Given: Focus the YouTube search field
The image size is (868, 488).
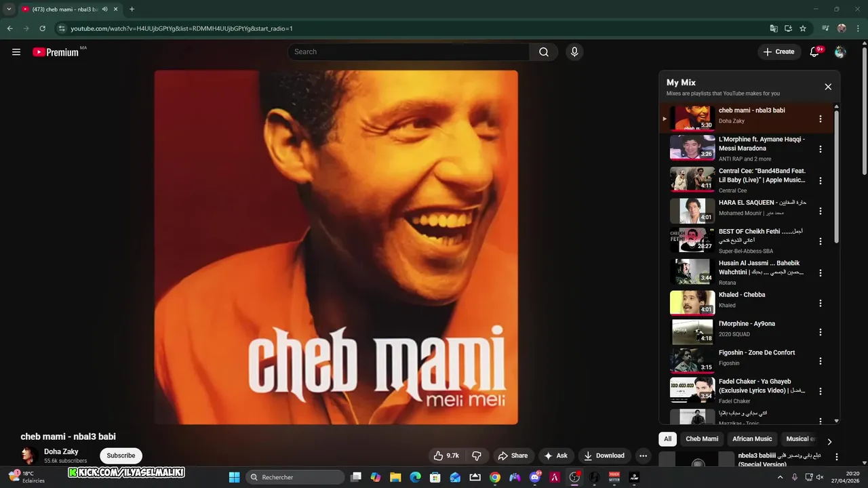Looking at the screenshot, I should pyautogui.click(x=409, y=52).
